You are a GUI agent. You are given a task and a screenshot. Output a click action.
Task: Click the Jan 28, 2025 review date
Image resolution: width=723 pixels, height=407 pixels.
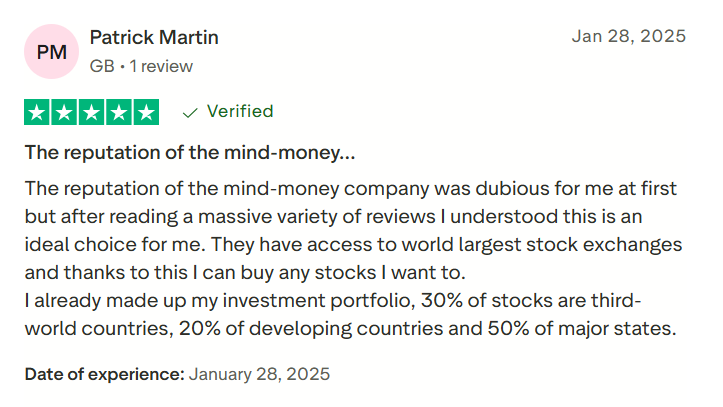pyautogui.click(x=628, y=37)
